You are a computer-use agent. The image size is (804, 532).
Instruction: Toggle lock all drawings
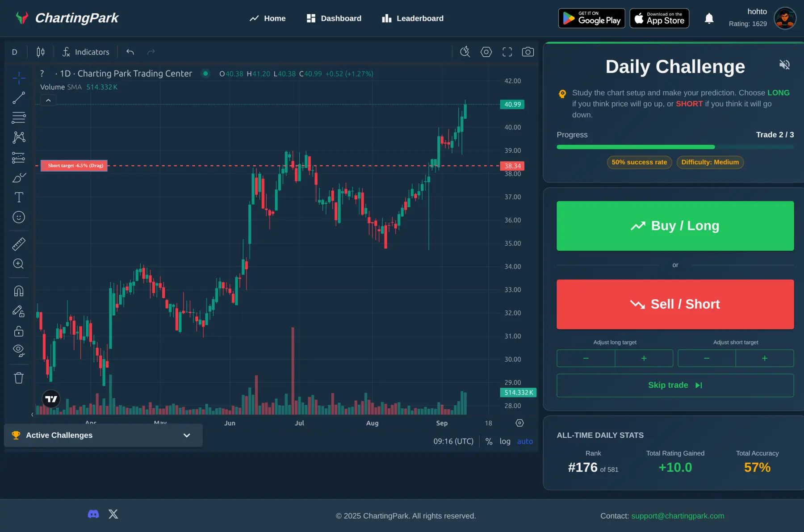[19, 331]
